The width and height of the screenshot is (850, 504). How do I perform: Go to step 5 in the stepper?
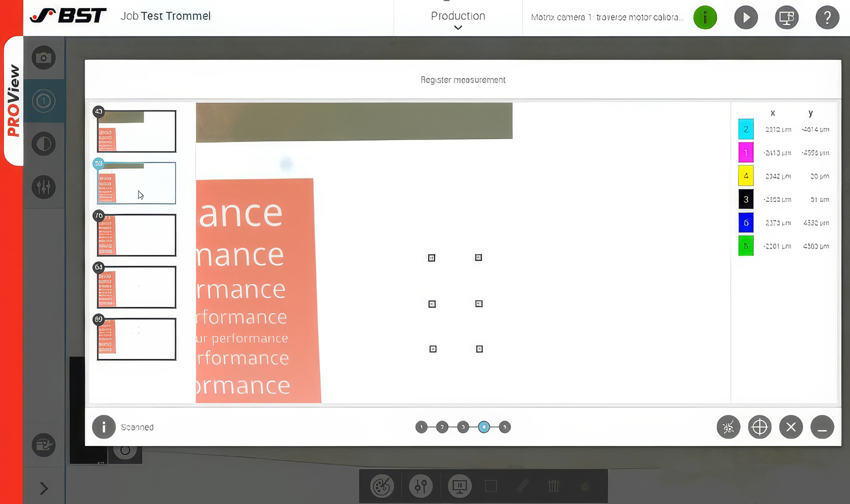[x=505, y=427]
